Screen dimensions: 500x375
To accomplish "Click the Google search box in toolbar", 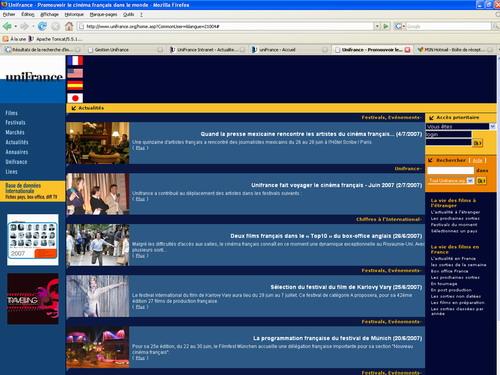I will point(449,26).
